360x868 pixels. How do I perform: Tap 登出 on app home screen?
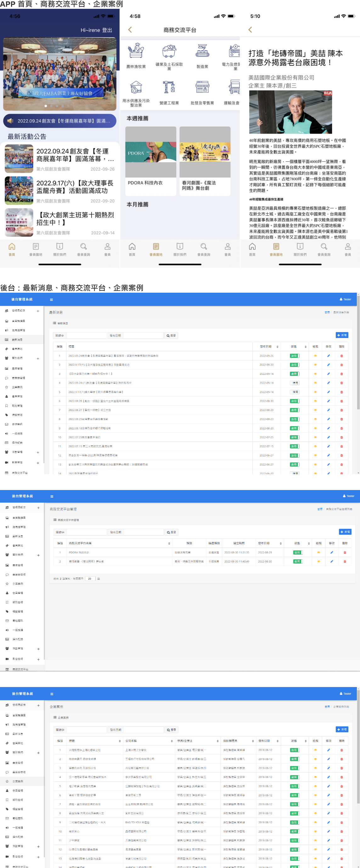107,30
